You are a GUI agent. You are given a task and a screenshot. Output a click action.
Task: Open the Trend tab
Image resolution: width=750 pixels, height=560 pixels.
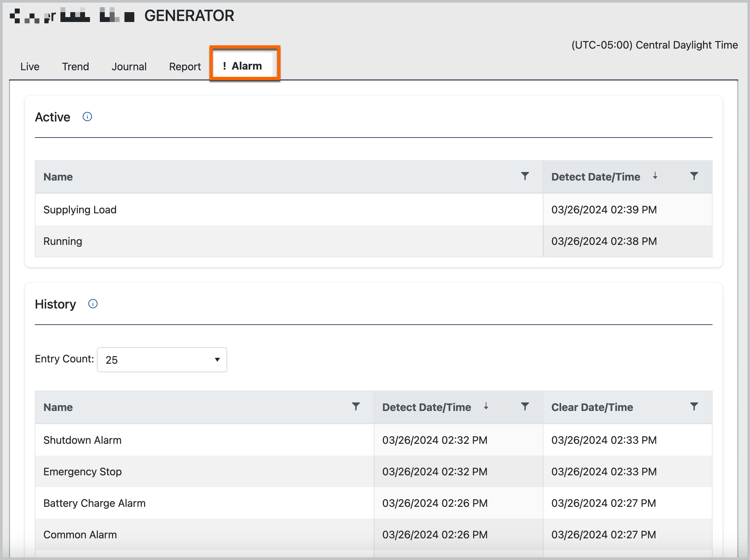pos(75,66)
